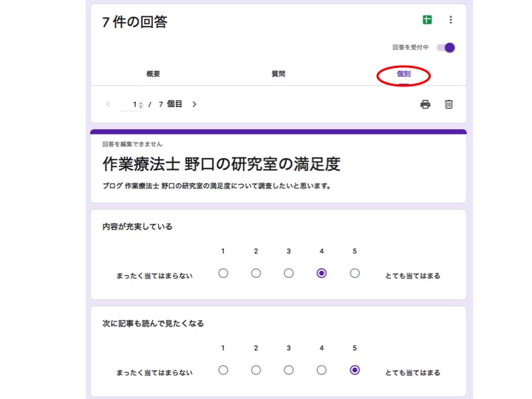
Task: Select rating 3 for 次に記事も読んで見たくなる
Action: 289,370
